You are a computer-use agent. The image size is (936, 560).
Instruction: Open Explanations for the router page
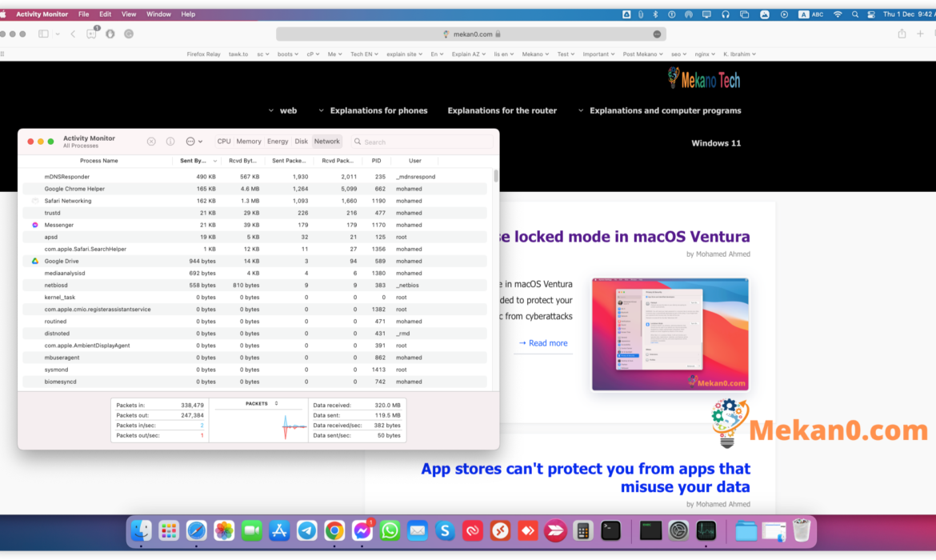(x=502, y=110)
